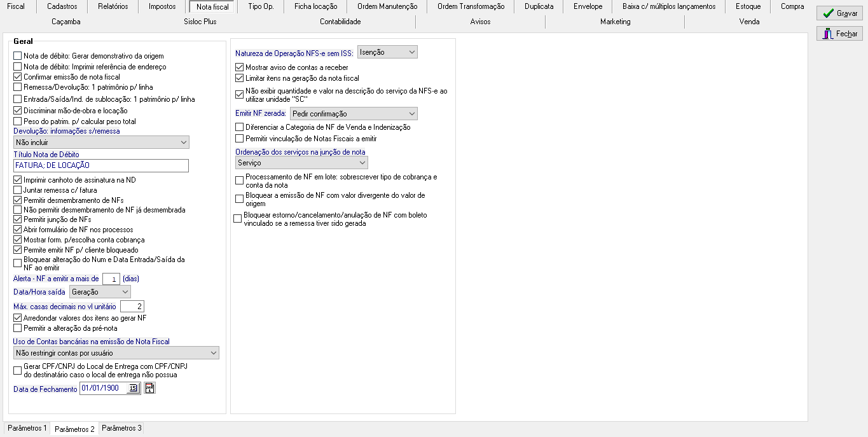Click the Título Nota de Débito field
This screenshot has height=437, width=868.
click(101, 165)
